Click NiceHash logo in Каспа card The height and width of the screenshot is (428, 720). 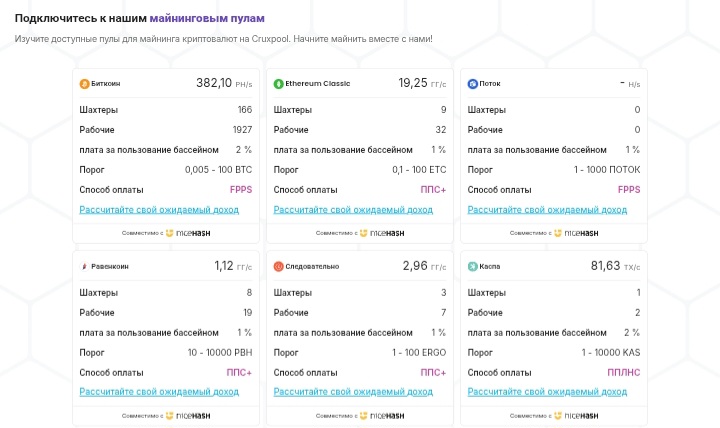point(576,416)
